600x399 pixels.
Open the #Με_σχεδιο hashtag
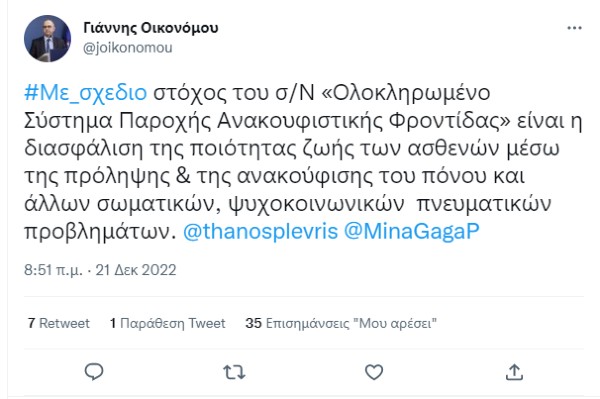coord(85,93)
